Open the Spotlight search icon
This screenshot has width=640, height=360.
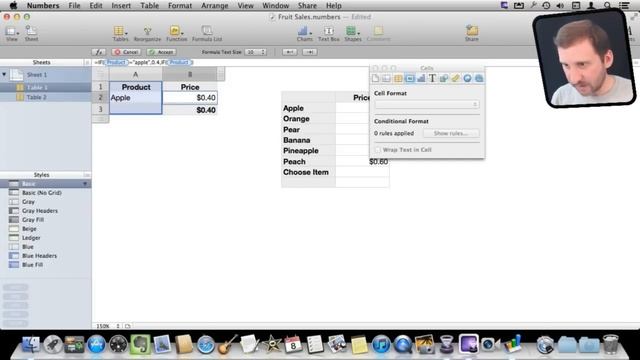click(607, 6)
